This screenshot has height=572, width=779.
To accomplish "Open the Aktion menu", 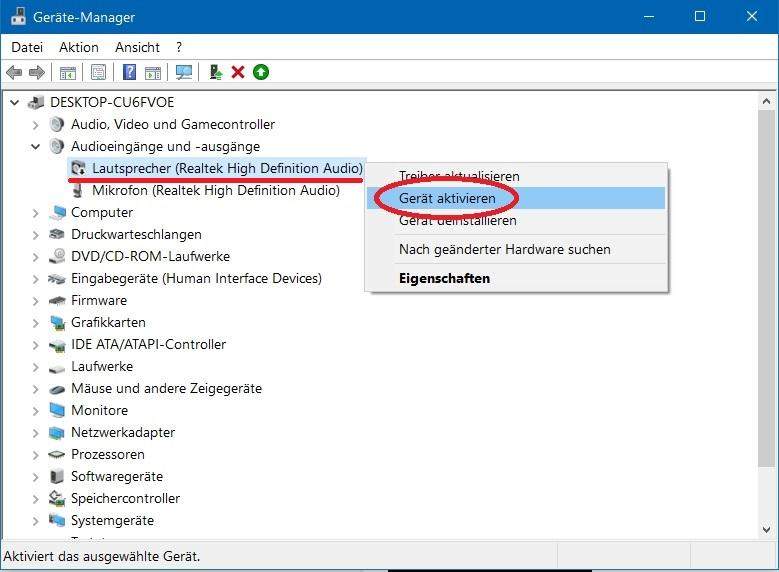I will coord(78,47).
